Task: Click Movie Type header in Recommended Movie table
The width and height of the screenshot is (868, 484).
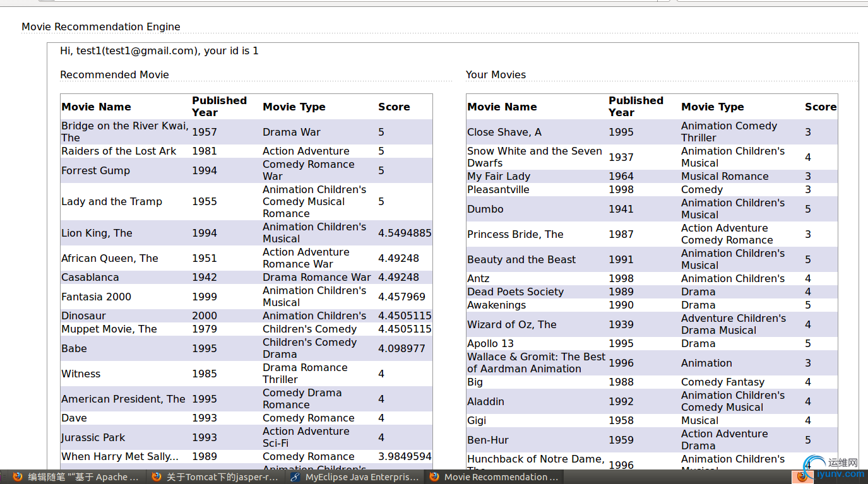Action: [294, 107]
